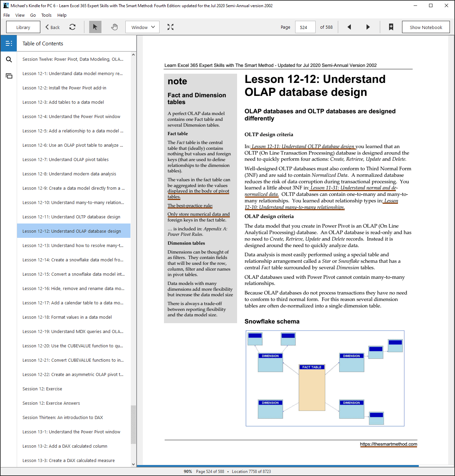Click the Table of Contents sidebar icon
This screenshot has height=476, width=455.
pos(9,43)
